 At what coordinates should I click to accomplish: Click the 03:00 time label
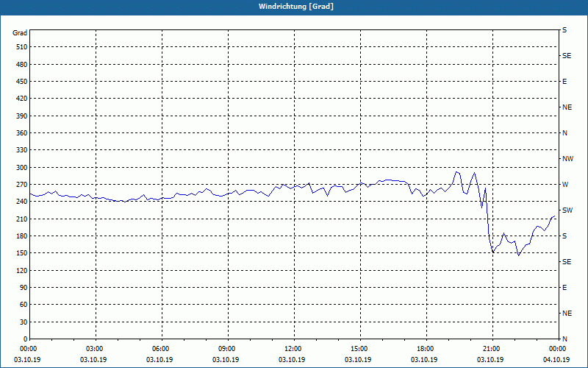click(x=96, y=349)
